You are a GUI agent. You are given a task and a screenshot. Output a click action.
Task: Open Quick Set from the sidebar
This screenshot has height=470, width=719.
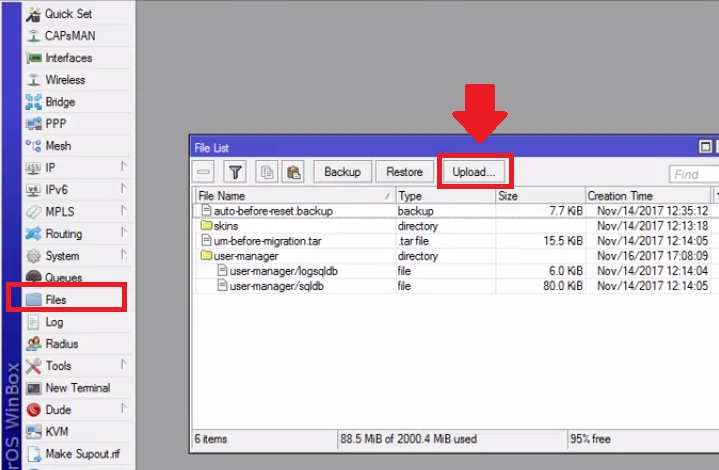click(x=66, y=14)
